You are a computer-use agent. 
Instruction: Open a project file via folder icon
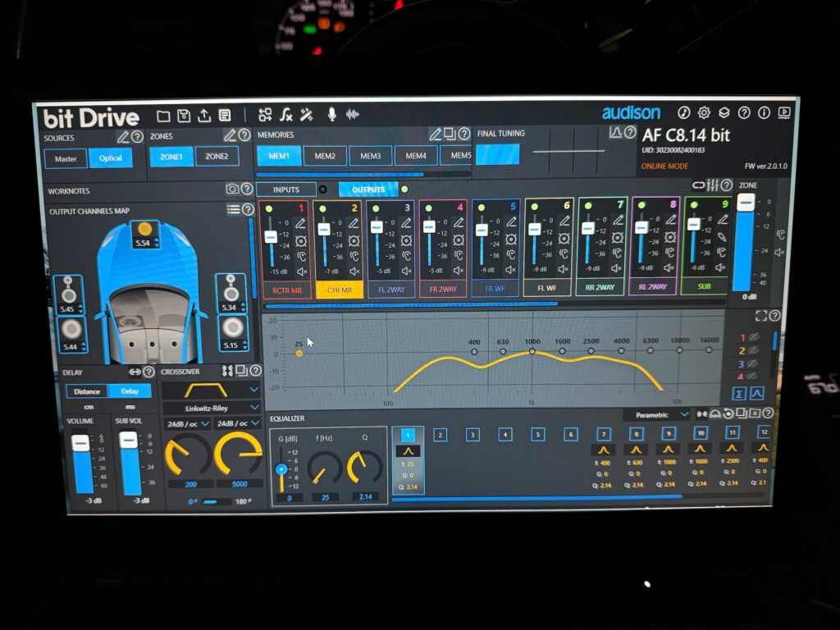(163, 116)
